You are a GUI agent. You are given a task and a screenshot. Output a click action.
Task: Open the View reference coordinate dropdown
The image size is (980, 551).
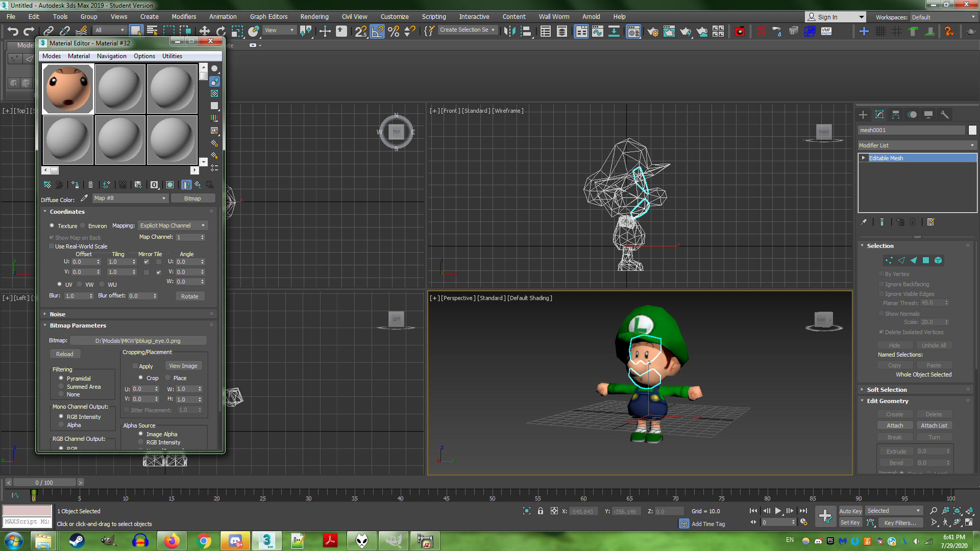[x=279, y=30]
